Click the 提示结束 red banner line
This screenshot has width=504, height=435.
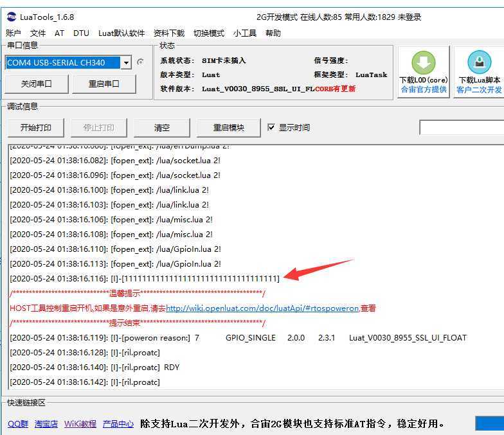point(138,323)
